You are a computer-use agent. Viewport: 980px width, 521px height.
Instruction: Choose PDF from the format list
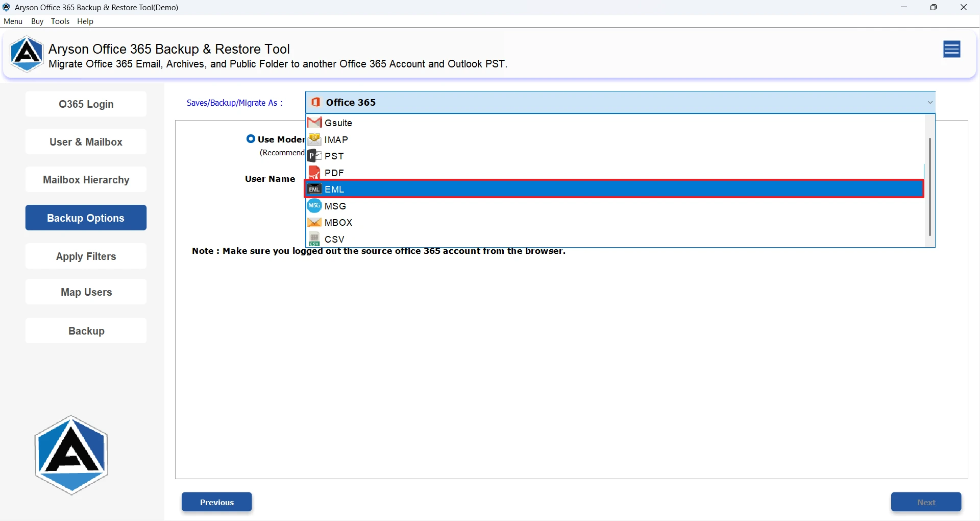(615, 173)
